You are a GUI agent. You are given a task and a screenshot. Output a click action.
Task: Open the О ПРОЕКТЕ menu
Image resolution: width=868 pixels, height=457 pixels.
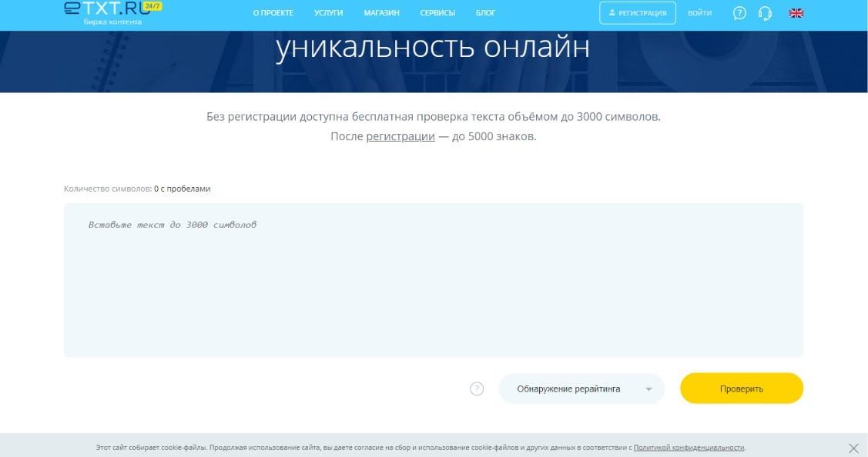pyautogui.click(x=273, y=13)
